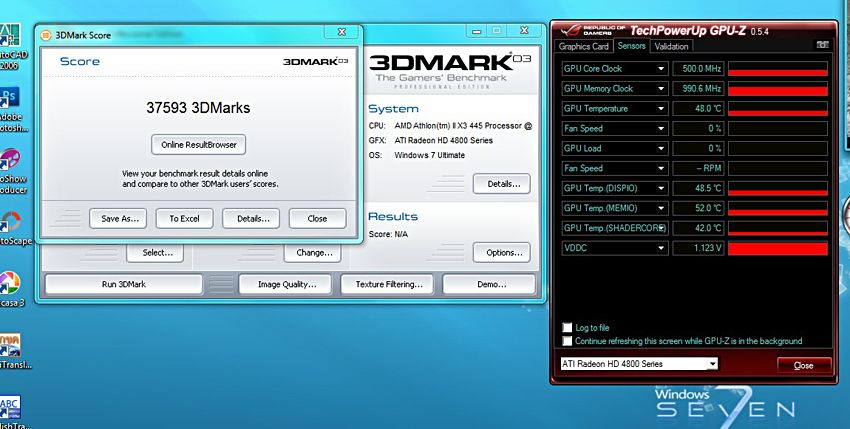
Task: Click the orange 3DMark Score title bar icon
Action: coord(46,35)
